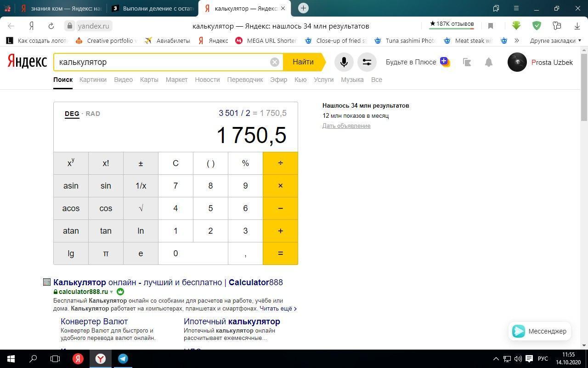Switch to the знания ком browser tab
The image size is (588, 368).
(61, 8)
